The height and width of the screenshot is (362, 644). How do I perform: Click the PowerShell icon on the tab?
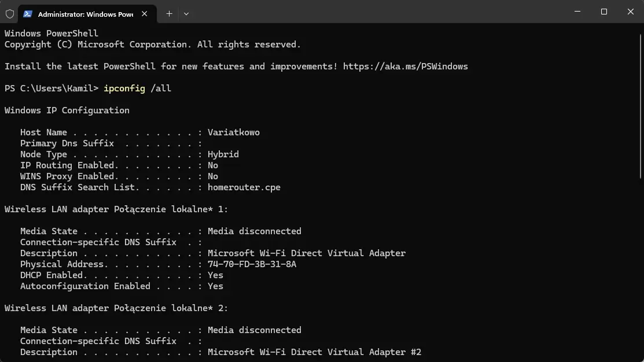(28, 14)
